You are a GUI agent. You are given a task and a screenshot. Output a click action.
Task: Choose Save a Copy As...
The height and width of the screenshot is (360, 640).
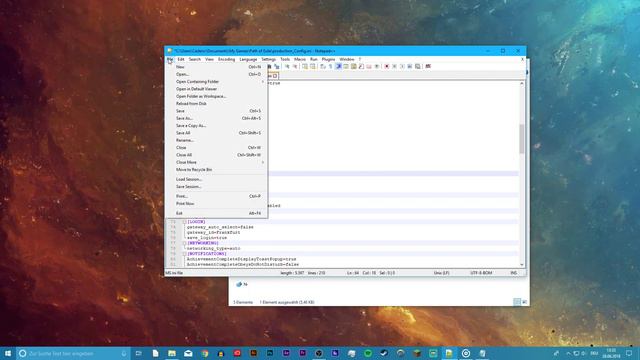click(x=216, y=126)
